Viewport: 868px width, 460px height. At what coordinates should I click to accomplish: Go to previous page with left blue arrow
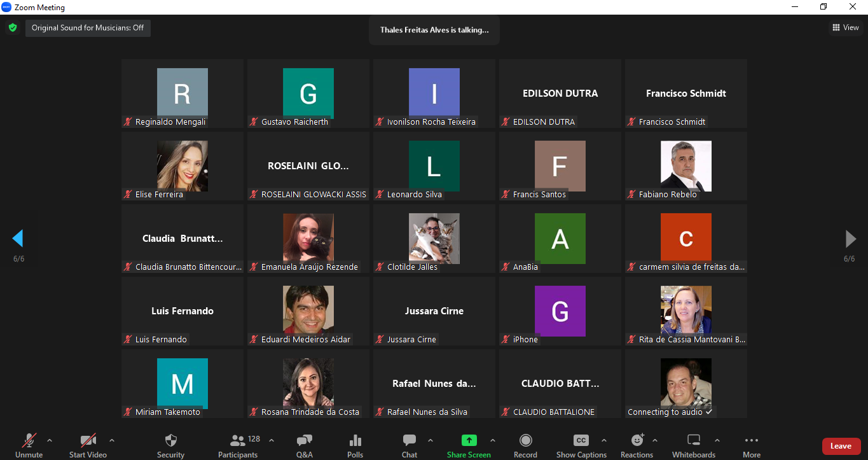click(18, 239)
